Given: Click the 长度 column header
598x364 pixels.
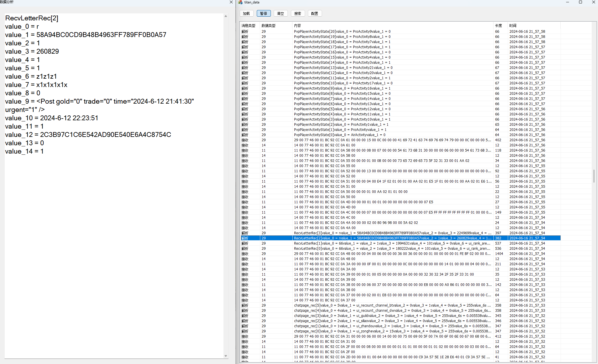Looking at the screenshot, I should [x=498, y=26].
